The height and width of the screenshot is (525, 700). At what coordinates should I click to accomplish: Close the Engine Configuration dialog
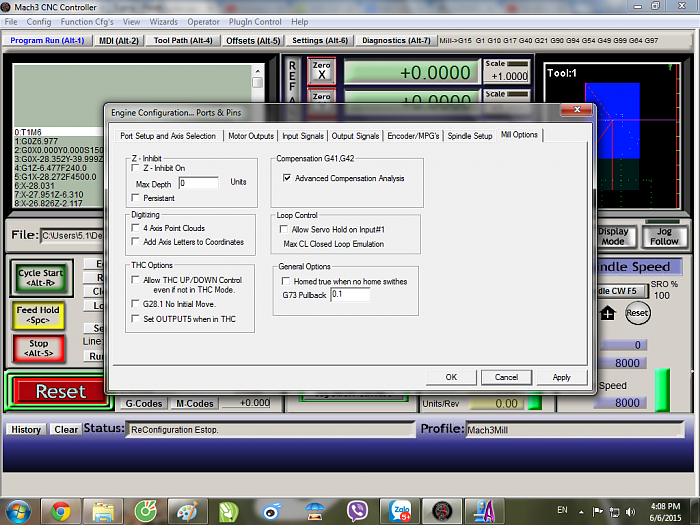click(x=577, y=109)
